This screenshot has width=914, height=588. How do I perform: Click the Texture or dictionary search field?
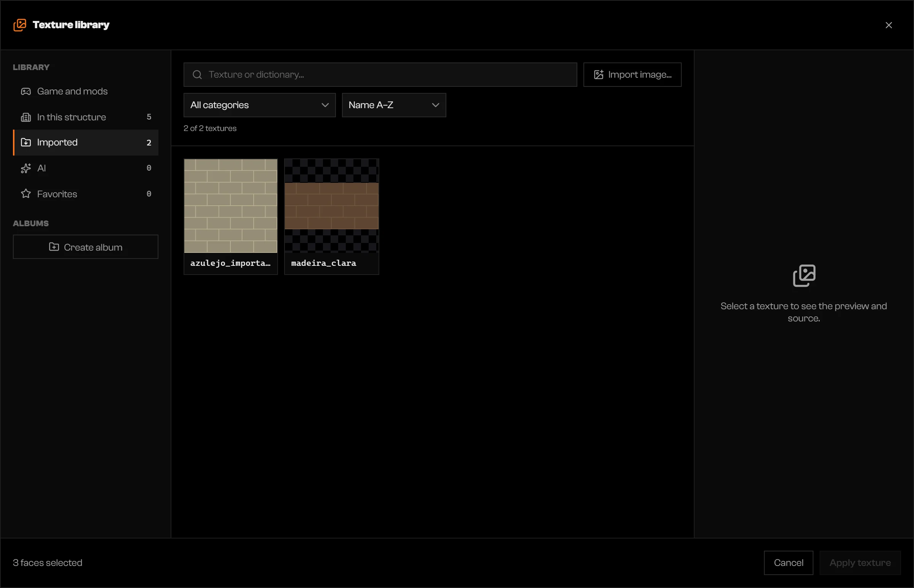(380, 75)
